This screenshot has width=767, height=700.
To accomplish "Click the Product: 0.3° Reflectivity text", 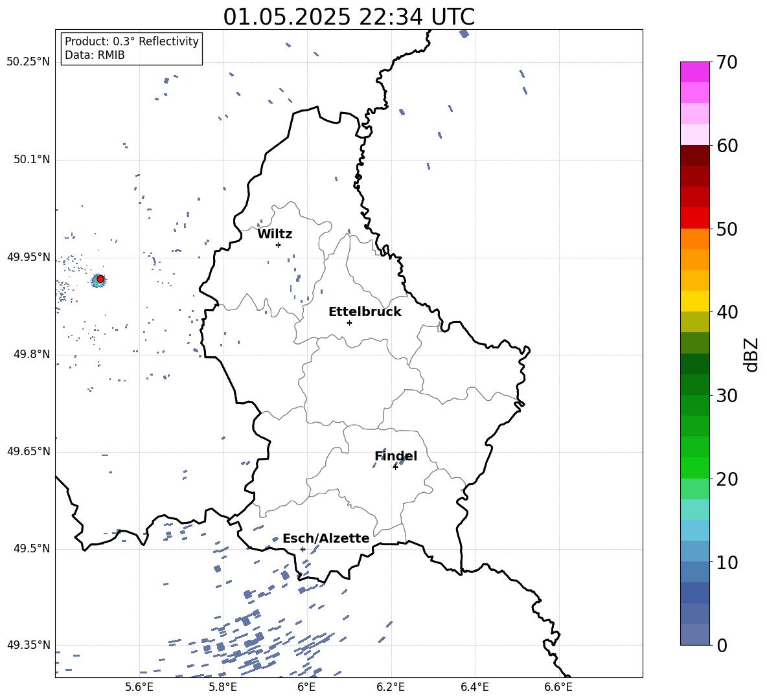I will [132, 41].
